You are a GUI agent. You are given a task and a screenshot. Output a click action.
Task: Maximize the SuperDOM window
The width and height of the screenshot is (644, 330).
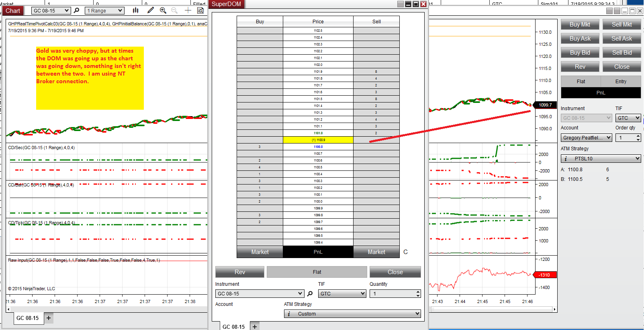point(416,4)
